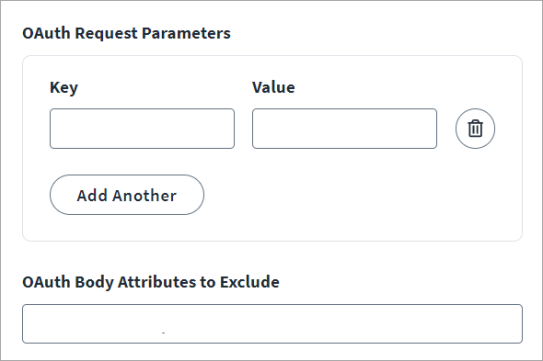Click the OAuth Request Parameters heading
Screen dimensions: 543x361
pos(126,34)
